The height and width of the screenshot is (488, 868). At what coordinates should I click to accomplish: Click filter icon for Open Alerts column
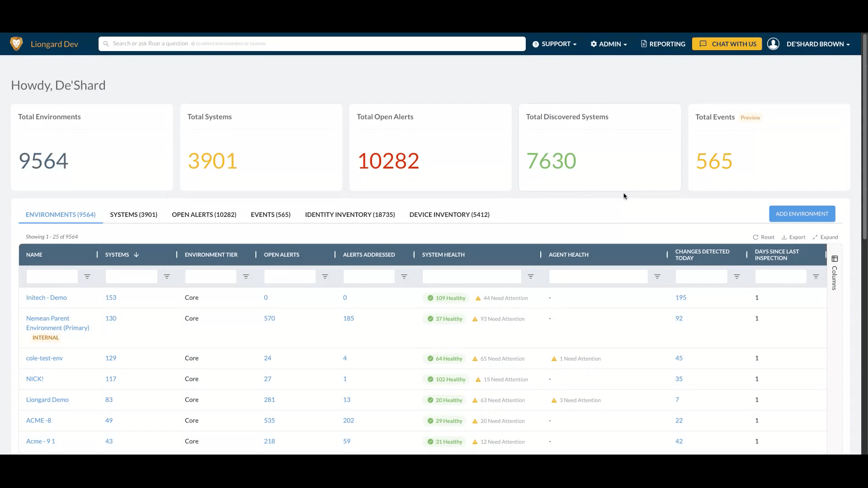(325, 277)
